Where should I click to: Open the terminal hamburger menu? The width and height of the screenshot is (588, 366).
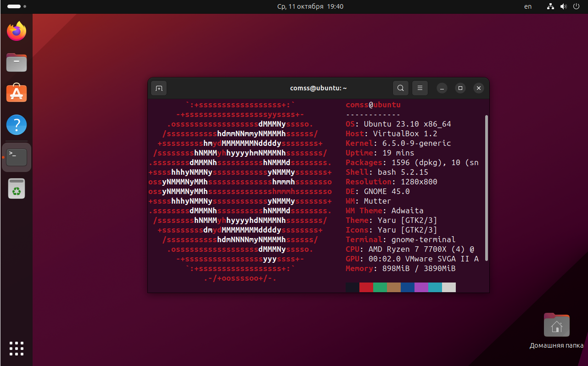pyautogui.click(x=420, y=88)
